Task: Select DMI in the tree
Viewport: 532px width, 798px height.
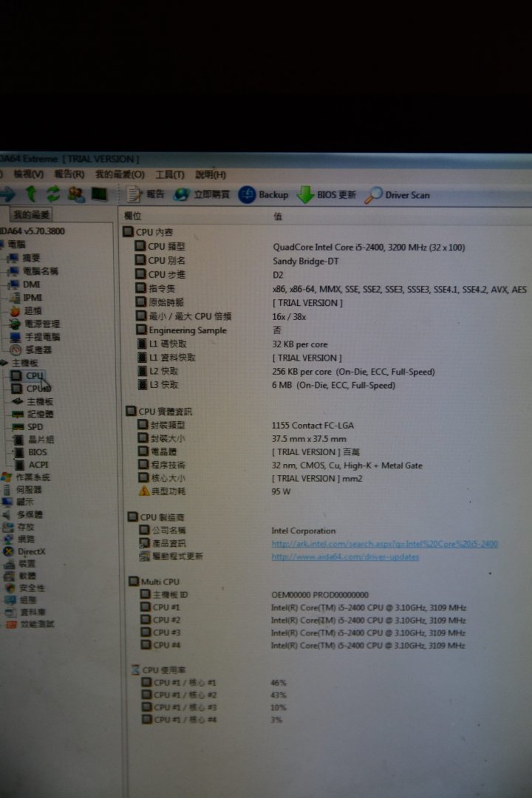Action: [x=25, y=284]
